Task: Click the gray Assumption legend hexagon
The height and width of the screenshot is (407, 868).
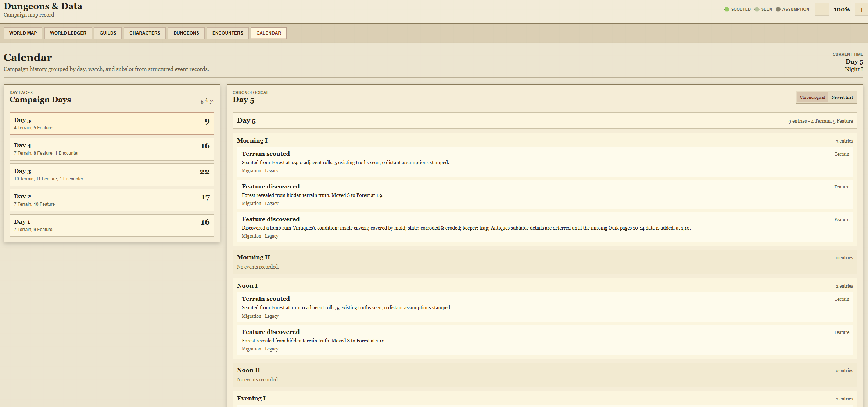Action: [x=778, y=10]
